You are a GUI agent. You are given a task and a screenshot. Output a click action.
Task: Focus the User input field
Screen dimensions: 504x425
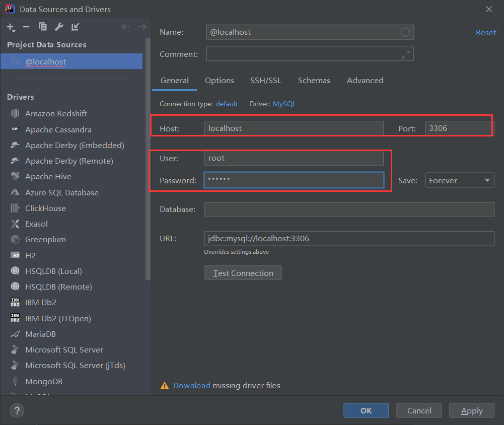pos(294,158)
